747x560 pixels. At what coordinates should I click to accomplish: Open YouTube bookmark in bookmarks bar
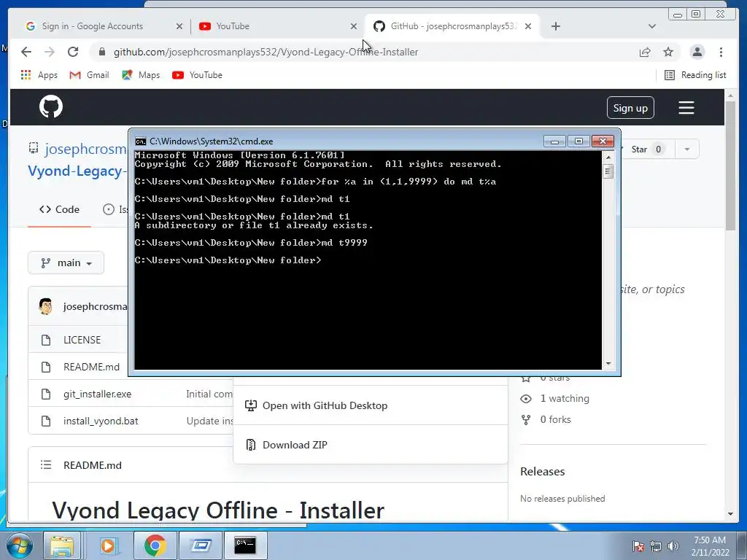coord(197,75)
